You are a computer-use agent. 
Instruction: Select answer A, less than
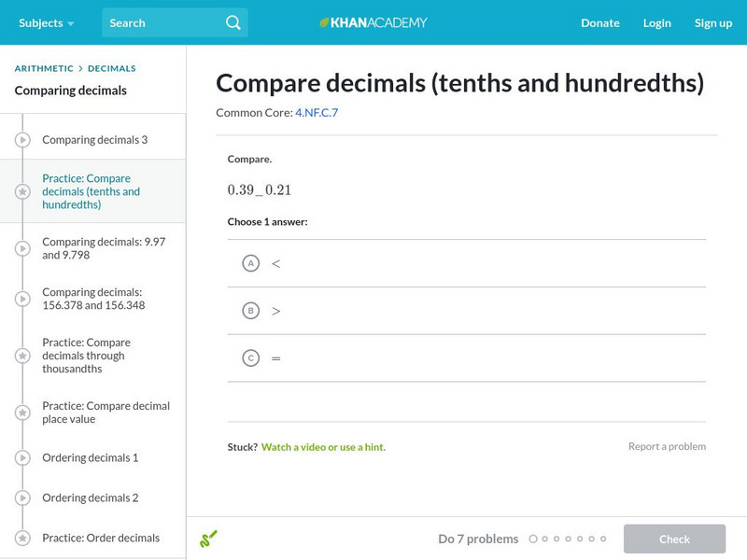(x=250, y=263)
